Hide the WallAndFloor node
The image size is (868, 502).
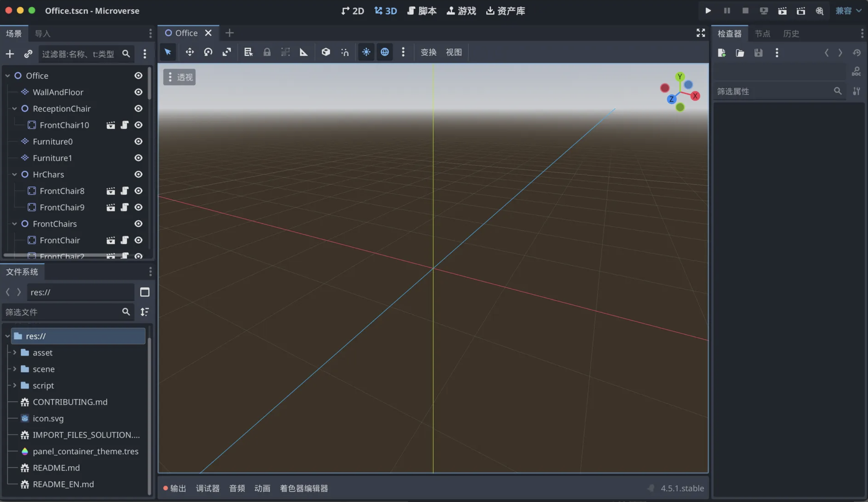tap(138, 92)
